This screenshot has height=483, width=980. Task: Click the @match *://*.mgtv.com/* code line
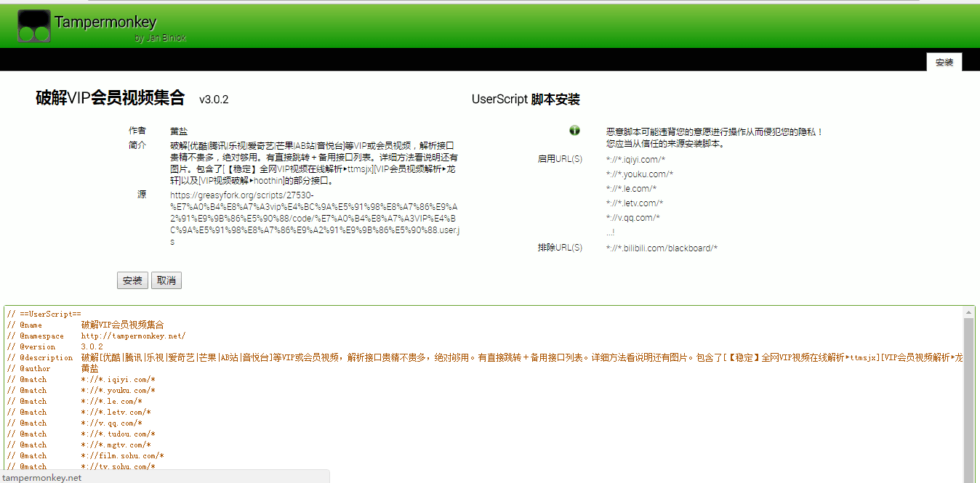click(x=79, y=445)
